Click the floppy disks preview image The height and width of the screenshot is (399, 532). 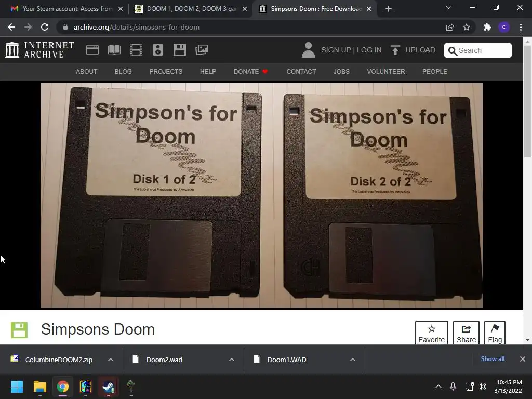click(261, 195)
